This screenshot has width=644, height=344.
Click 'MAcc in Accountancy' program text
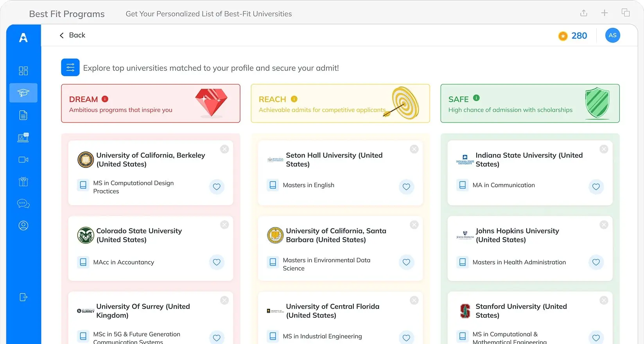click(x=124, y=262)
